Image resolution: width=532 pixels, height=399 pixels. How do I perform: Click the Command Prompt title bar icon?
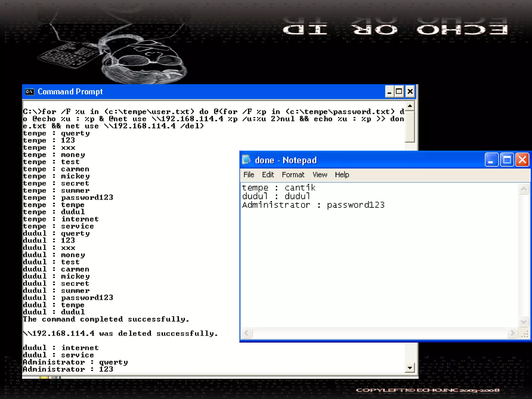30,92
